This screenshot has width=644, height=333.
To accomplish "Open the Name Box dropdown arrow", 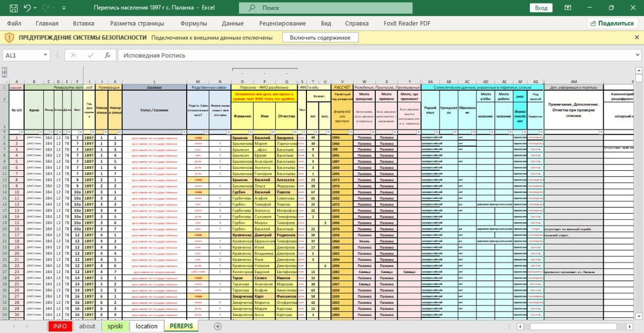I will (x=46, y=55).
